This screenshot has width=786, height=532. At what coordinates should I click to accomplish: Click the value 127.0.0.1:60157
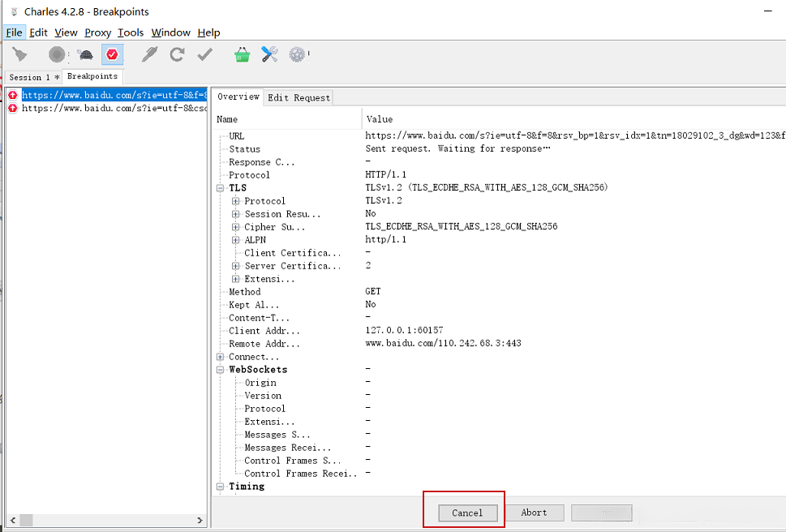404,330
